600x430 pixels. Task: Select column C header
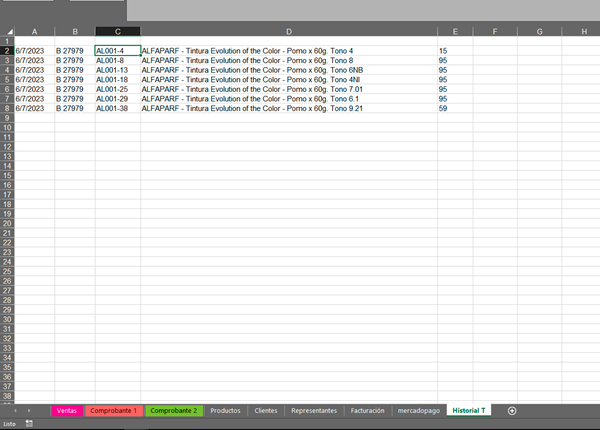(118, 31)
